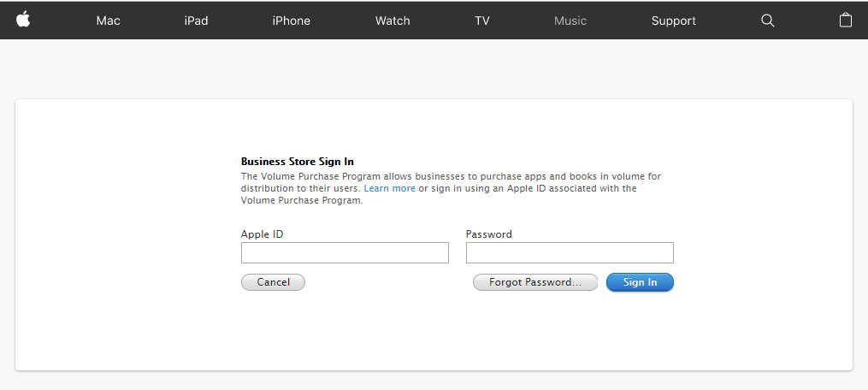Click the Password field label
This screenshot has height=390, width=868.
coord(489,233)
